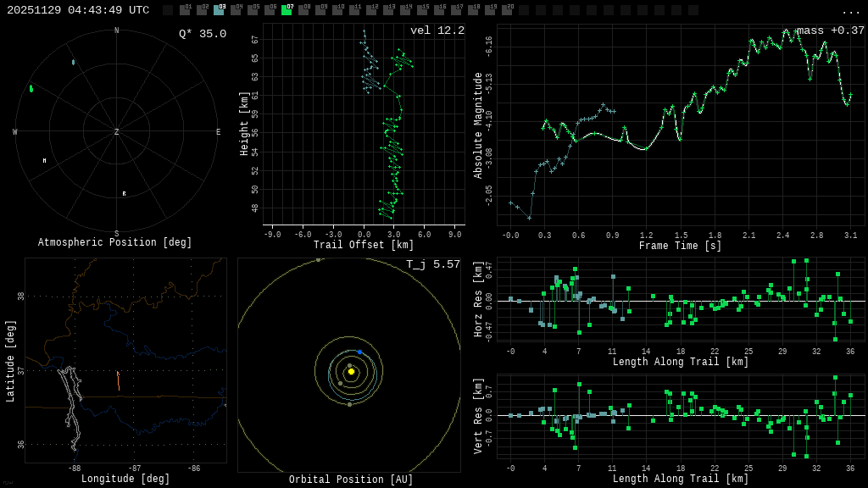Select station 03 indicator box

[x=219, y=10]
